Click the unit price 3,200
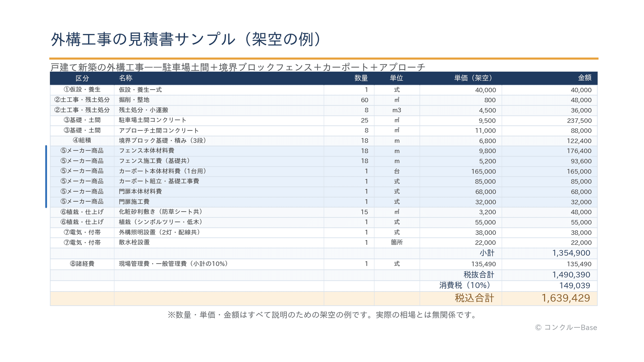This screenshot has height=362, width=644. coord(487,212)
